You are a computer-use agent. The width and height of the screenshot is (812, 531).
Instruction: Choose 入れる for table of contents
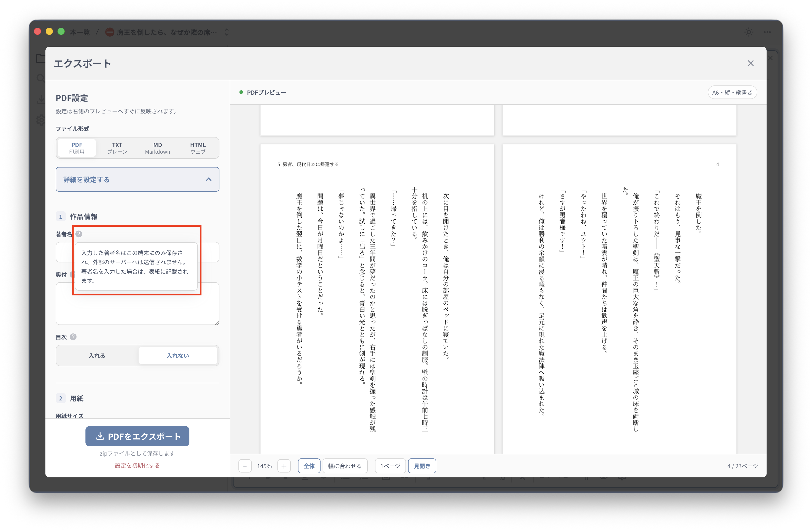(97, 355)
